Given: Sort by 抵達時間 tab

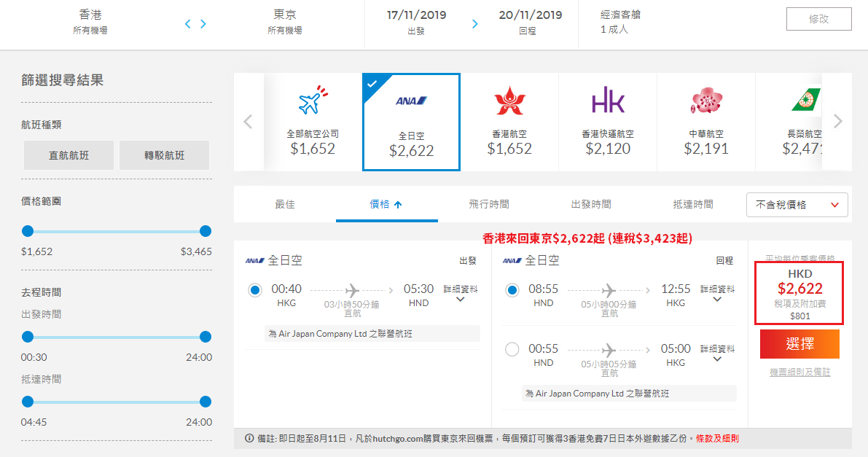Looking at the screenshot, I should click(692, 204).
